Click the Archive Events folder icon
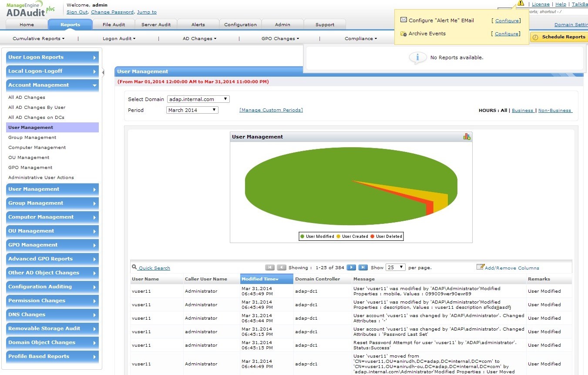The image size is (588, 375). tap(403, 34)
